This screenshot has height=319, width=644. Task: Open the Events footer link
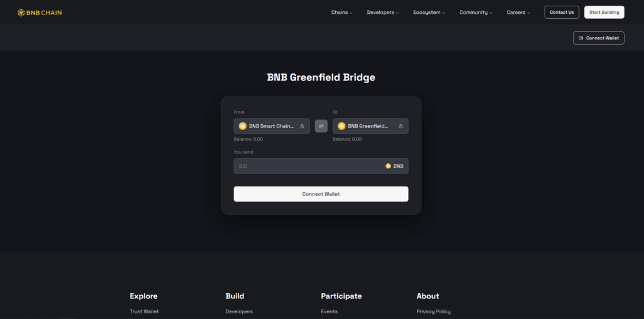pyautogui.click(x=330, y=311)
